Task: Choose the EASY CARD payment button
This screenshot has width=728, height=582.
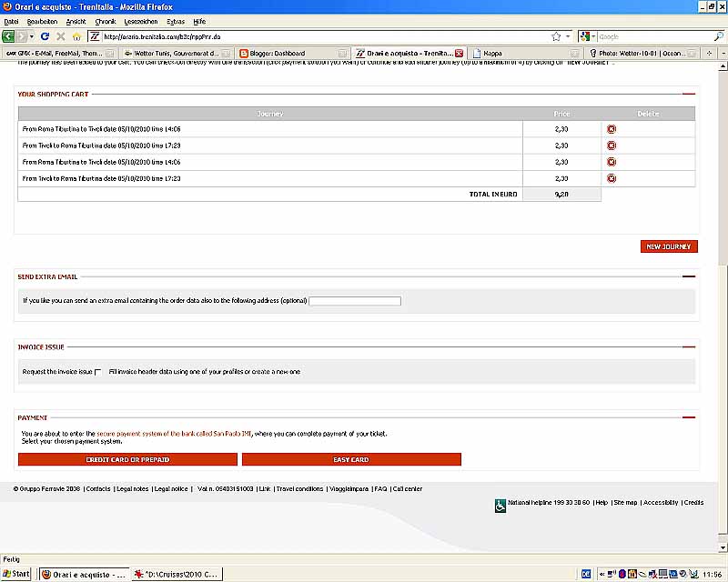Action: (351, 459)
